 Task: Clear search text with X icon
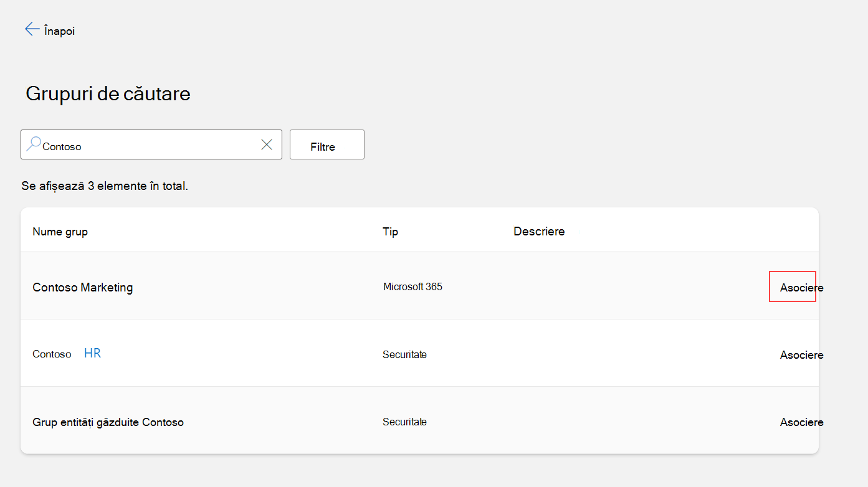click(267, 144)
